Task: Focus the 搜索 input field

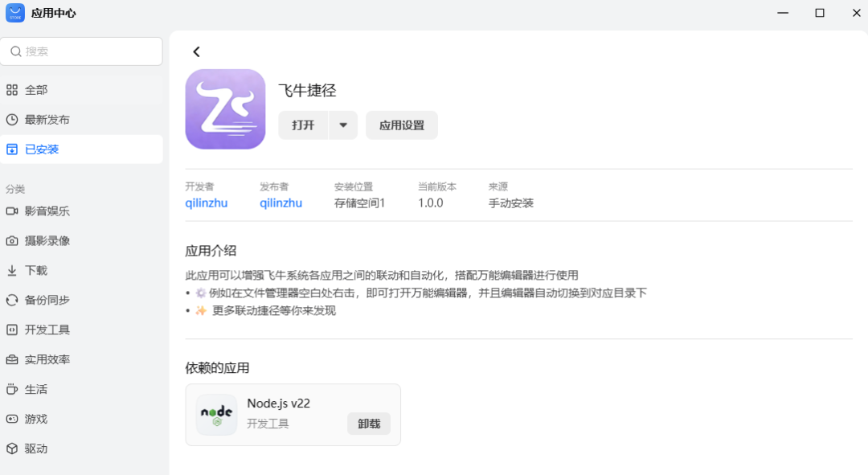Action: 81,51
